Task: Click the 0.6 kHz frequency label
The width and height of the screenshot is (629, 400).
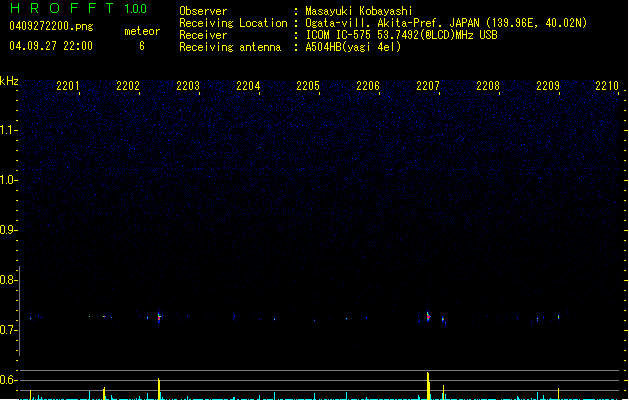Action: [x=8, y=380]
